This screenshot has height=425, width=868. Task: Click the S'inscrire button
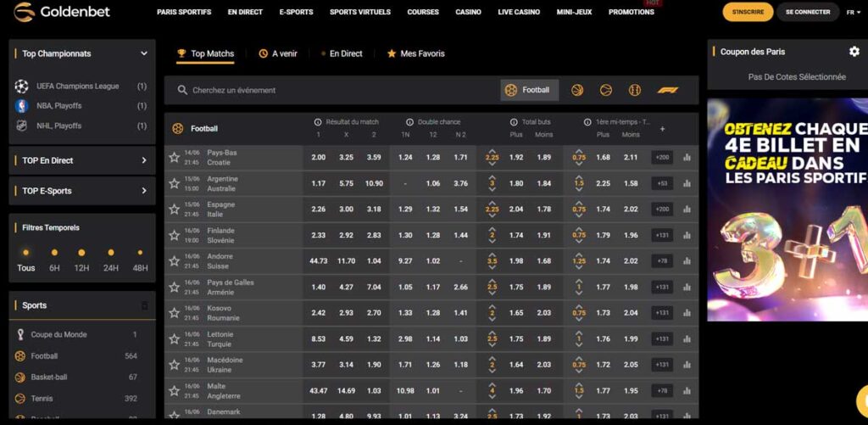point(748,12)
